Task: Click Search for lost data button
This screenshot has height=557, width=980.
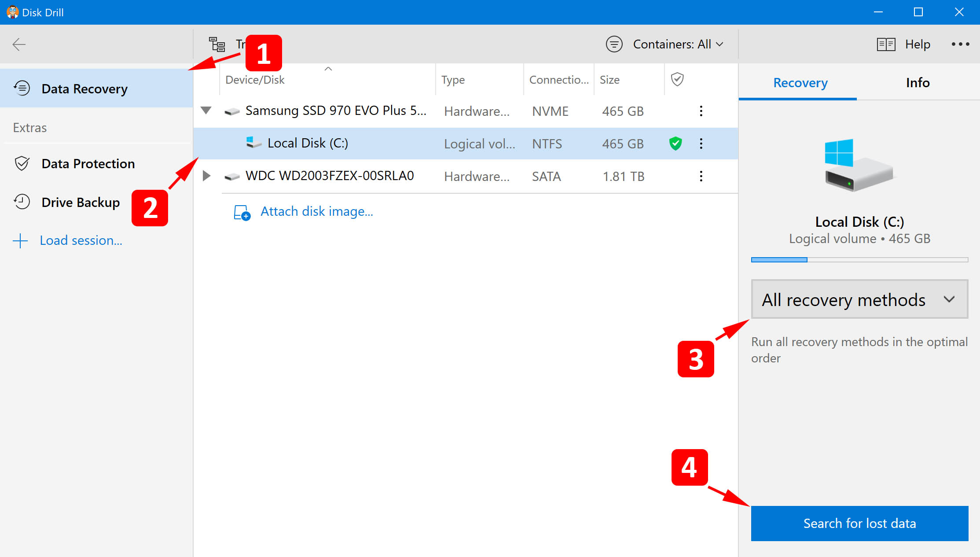Action: pyautogui.click(x=859, y=523)
